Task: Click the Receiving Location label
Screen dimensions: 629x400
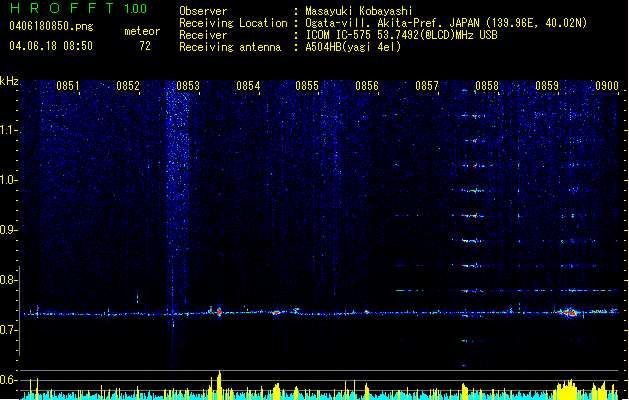Action: pyautogui.click(x=233, y=23)
